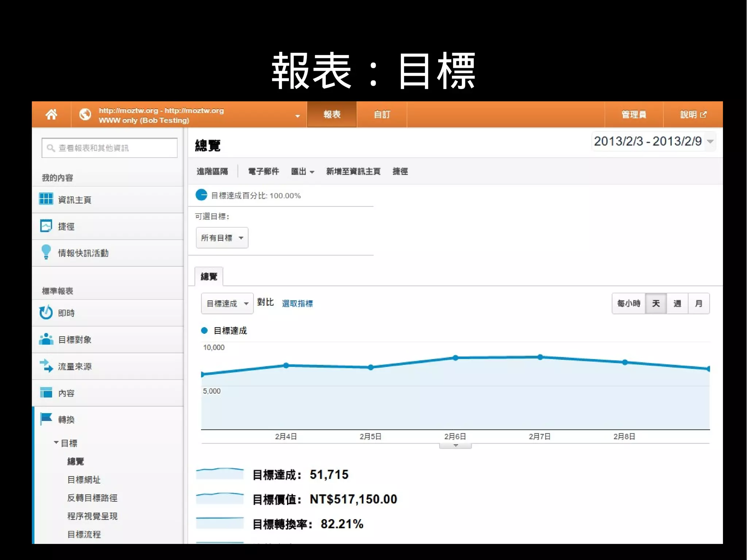Image resolution: width=747 pixels, height=560 pixels.
Task: Open the 管理員 admin tab
Action: [x=634, y=115]
